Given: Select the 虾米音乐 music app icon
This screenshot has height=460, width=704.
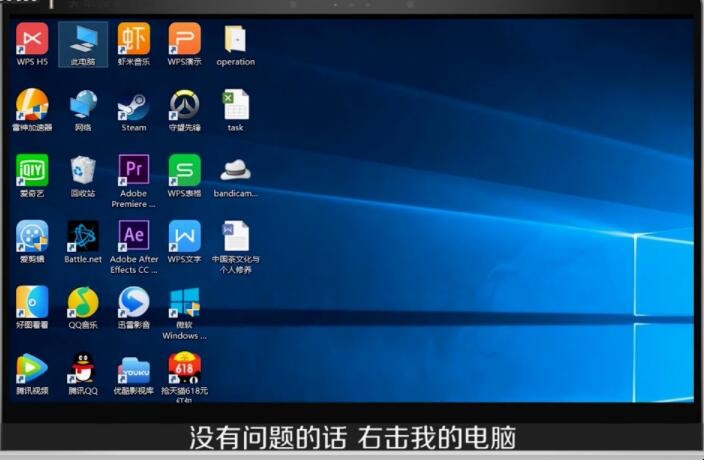Looking at the screenshot, I should 134,40.
